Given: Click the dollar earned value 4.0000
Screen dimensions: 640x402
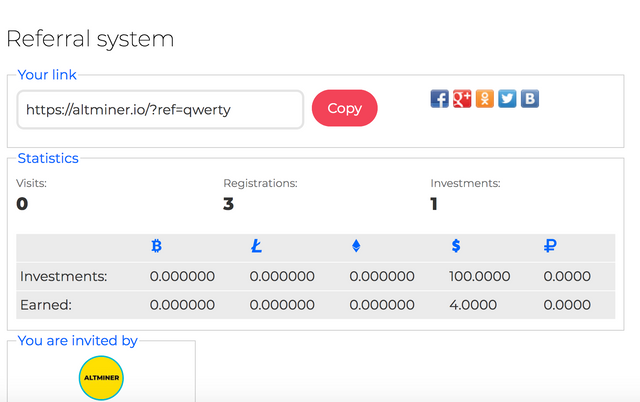Looking at the screenshot, I should (473, 305).
